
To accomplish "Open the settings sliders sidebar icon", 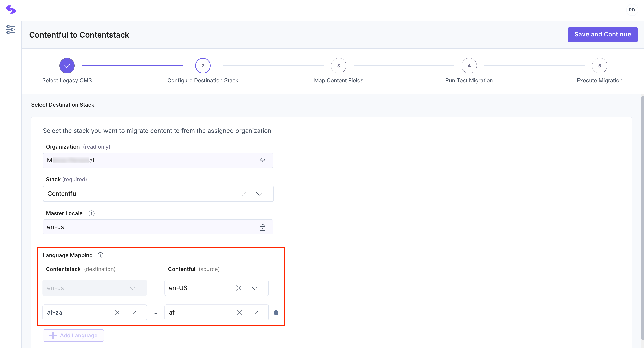I will click(11, 29).
